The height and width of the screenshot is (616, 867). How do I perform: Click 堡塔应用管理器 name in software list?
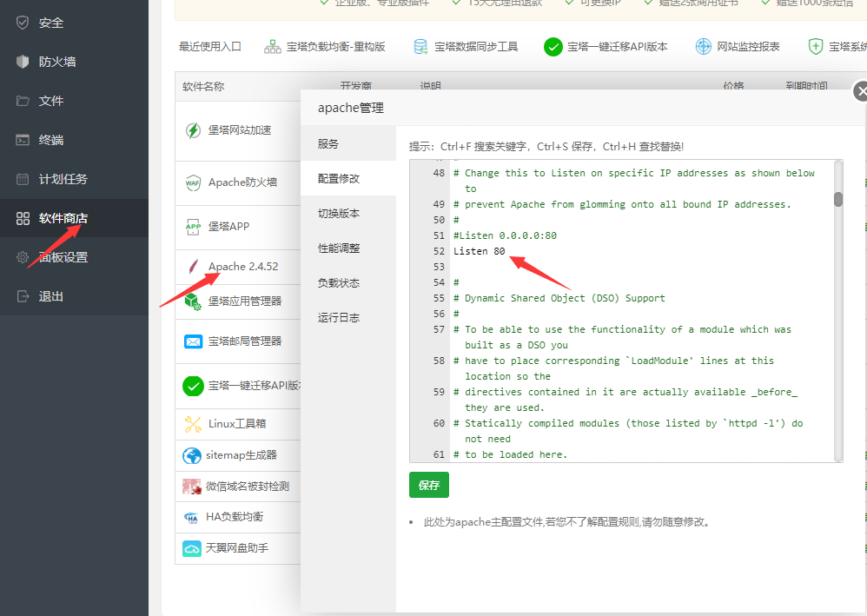click(x=245, y=301)
